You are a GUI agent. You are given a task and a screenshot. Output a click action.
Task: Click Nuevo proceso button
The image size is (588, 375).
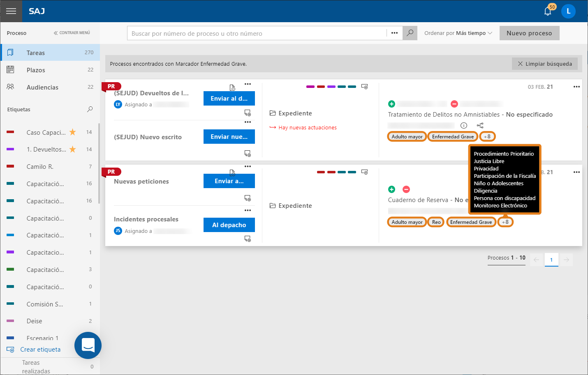click(529, 33)
